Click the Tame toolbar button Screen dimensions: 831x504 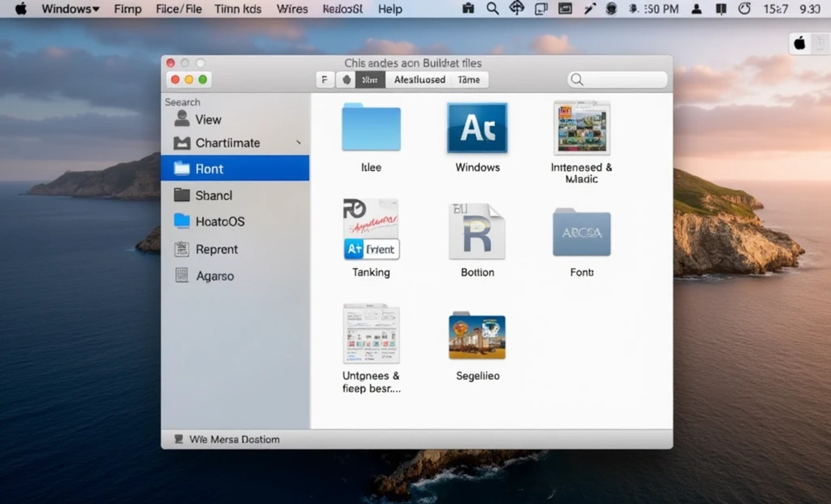[x=469, y=79]
